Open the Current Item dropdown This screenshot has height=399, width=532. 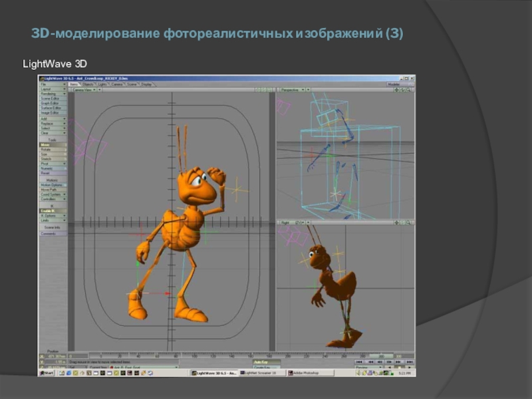tap(144, 368)
